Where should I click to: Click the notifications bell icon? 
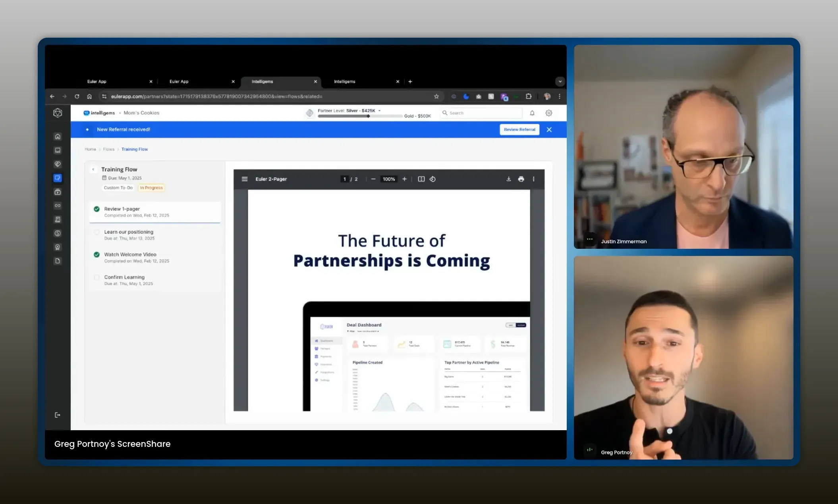(532, 113)
